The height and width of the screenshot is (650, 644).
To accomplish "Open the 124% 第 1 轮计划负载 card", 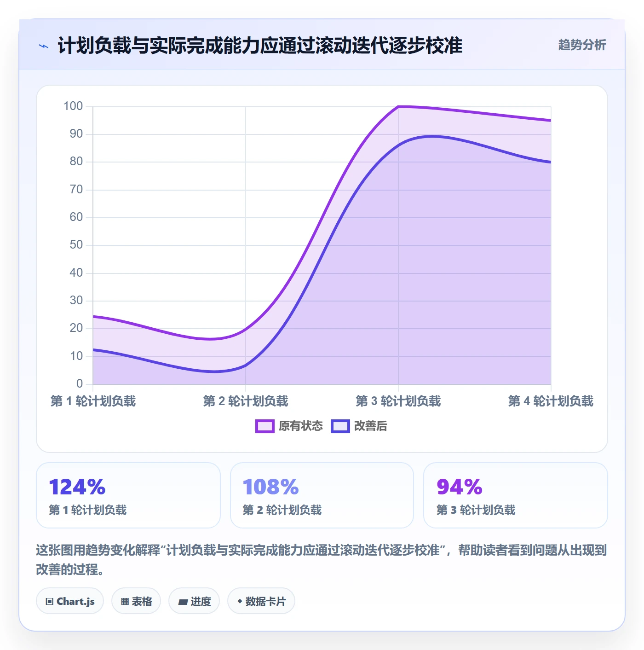I will 128,495.
